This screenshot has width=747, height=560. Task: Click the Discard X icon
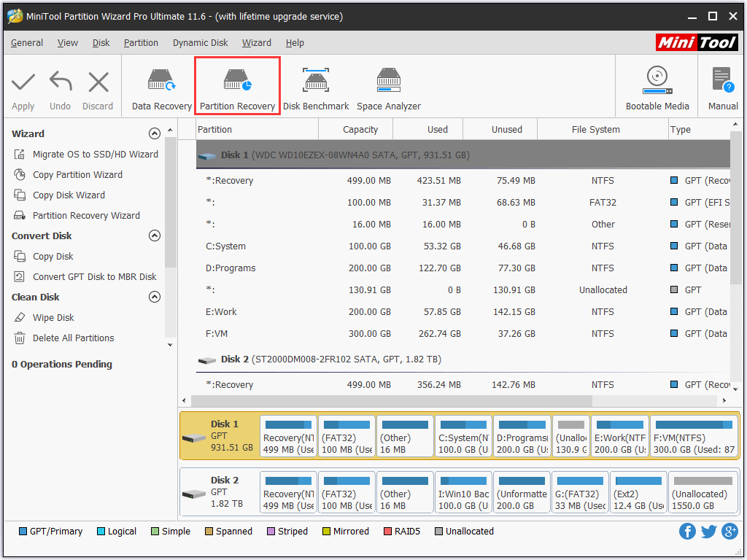[x=98, y=82]
